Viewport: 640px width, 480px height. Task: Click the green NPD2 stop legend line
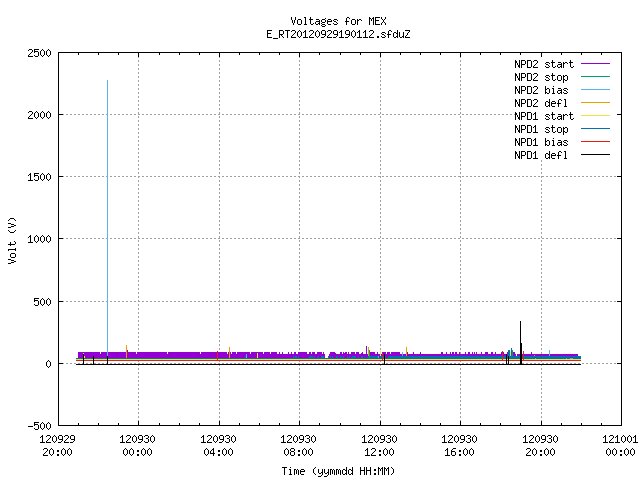[595, 77]
